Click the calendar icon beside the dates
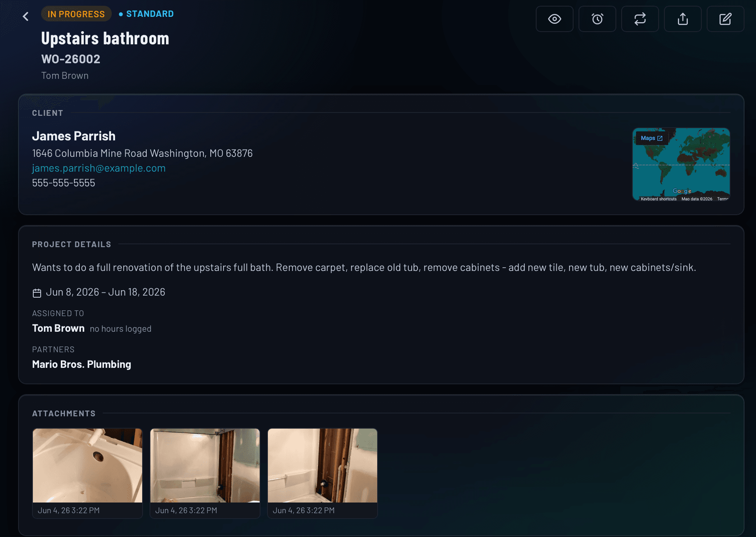This screenshot has height=537, width=756. [37, 293]
